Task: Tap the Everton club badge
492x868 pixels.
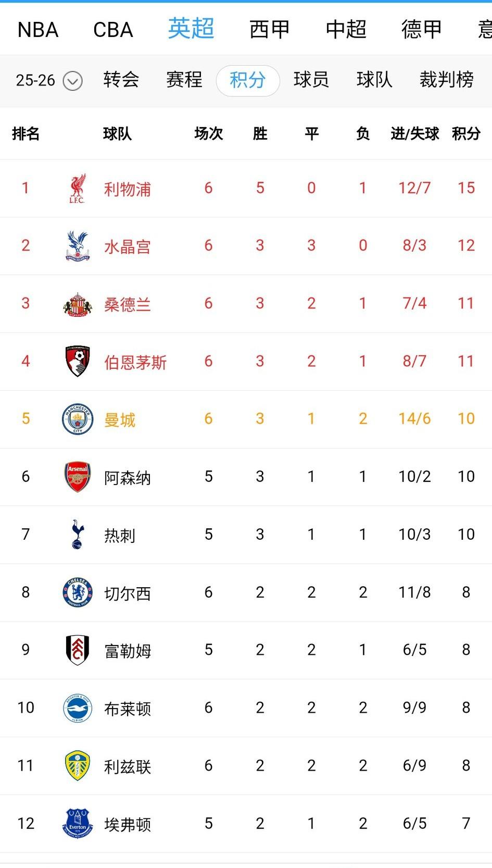Action: pyautogui.click(x=77, y=823)
